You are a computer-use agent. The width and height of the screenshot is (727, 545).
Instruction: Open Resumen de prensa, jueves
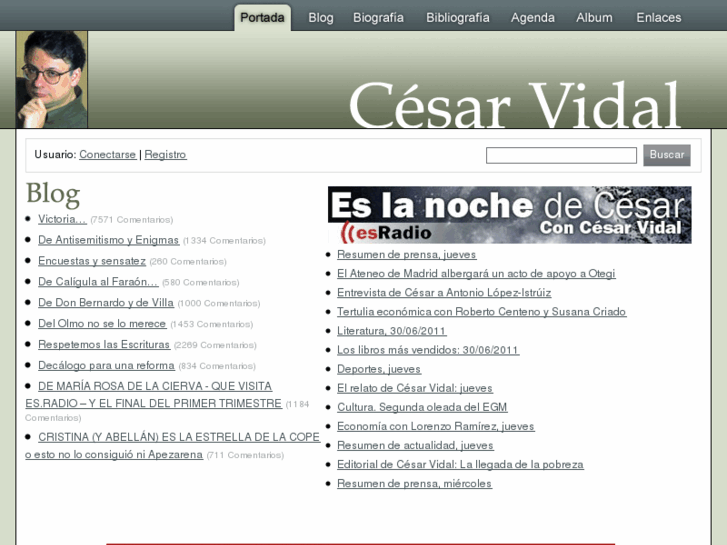click(407, 254)
